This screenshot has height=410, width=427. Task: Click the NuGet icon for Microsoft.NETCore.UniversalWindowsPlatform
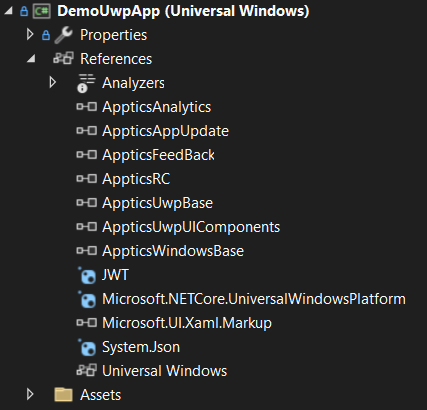[87, 299]
